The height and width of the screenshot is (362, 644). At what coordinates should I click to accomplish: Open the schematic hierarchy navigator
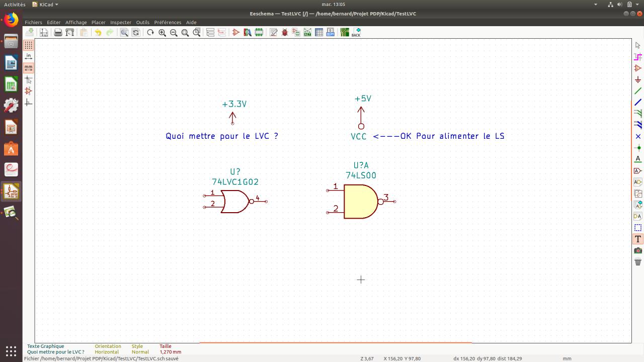pos(210,33)
